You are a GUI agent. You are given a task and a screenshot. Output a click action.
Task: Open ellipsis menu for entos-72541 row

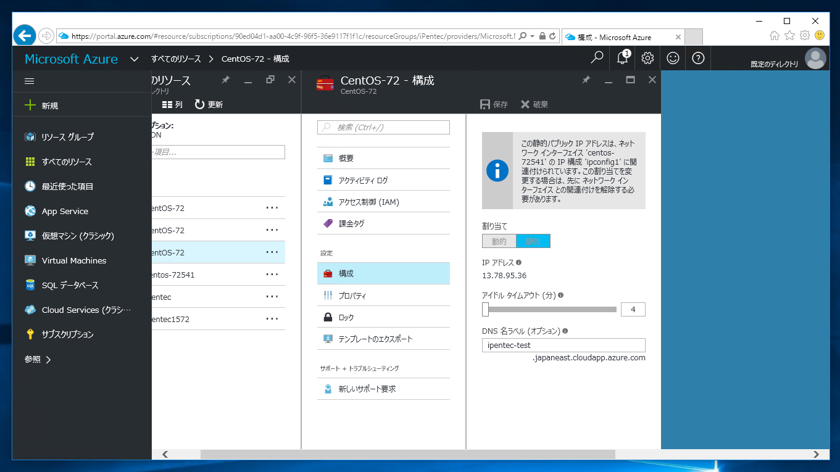pyautogui.click(x=272, y=274)
